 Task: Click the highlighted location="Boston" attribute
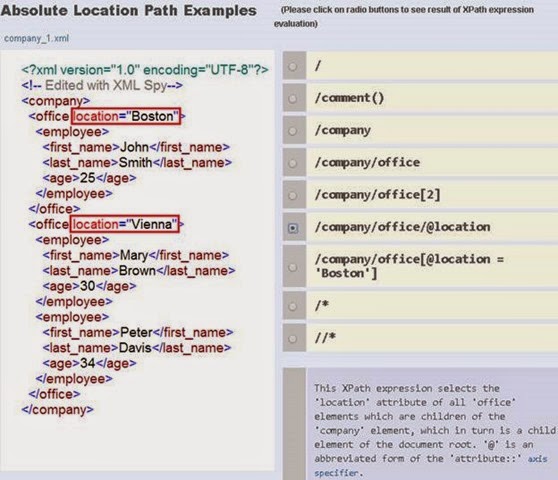pyautogui.click(x=126, y=116)
